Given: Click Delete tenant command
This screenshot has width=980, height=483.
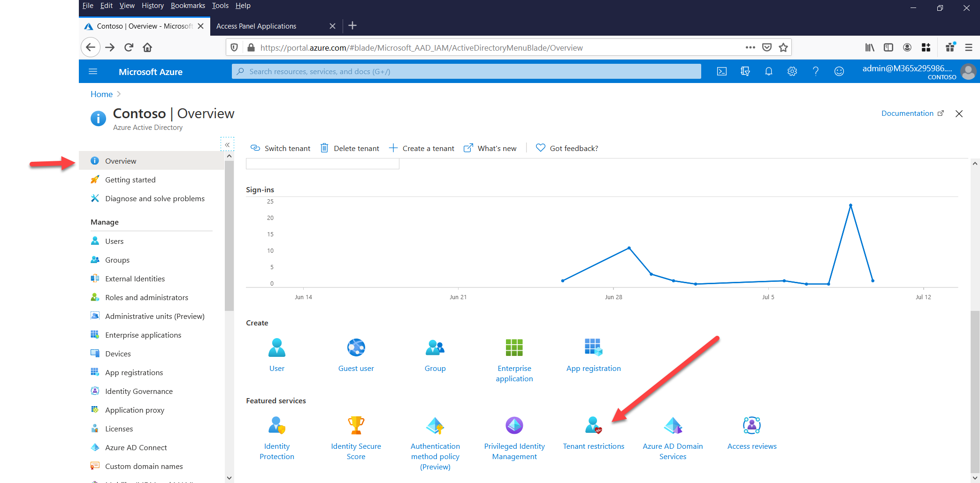Looking at the screenshot, I should click(x=350, y=148).
